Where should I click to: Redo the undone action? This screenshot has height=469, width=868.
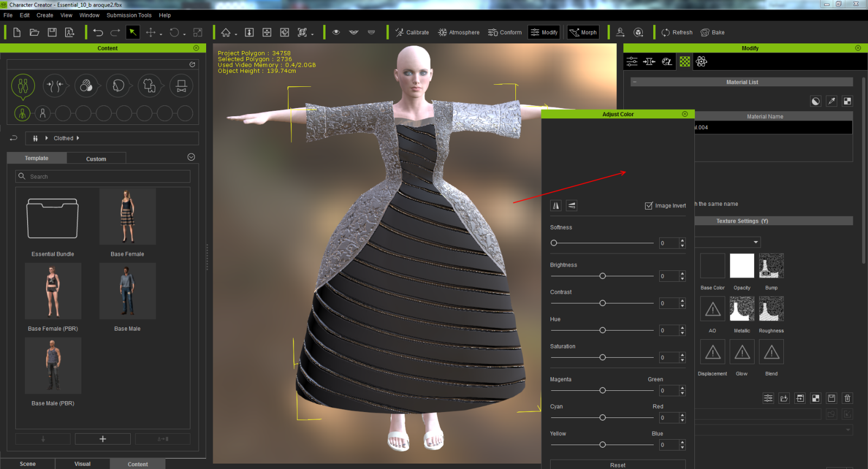pos(116,33)
